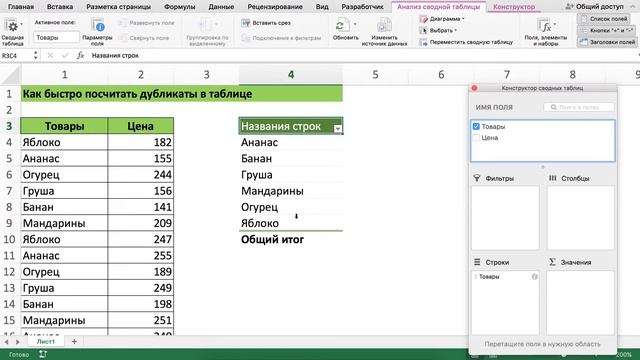This screenshot has width=640, height=360.
Task: Click the Товары header cell in table
Action: (x=64, y=126)
